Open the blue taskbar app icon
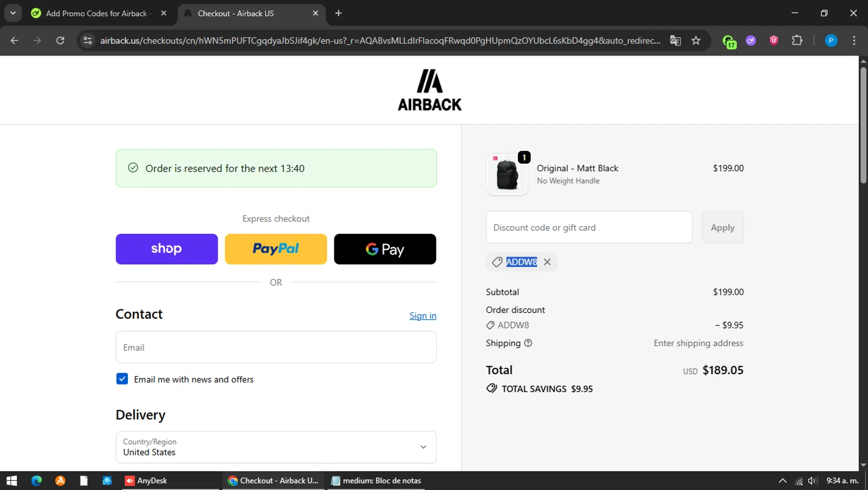The width and height of the screenshot is (868, 490). coord(107,481)
